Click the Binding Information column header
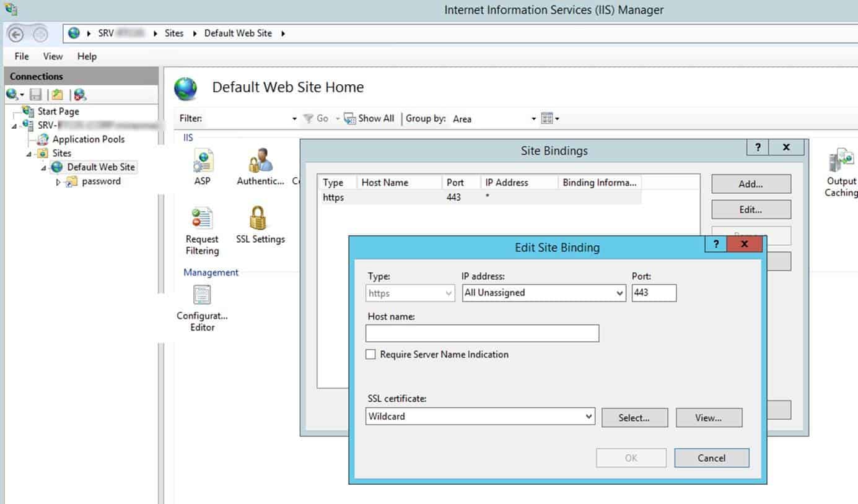Screen dimensions: 858x504 (x=600, y=183)
